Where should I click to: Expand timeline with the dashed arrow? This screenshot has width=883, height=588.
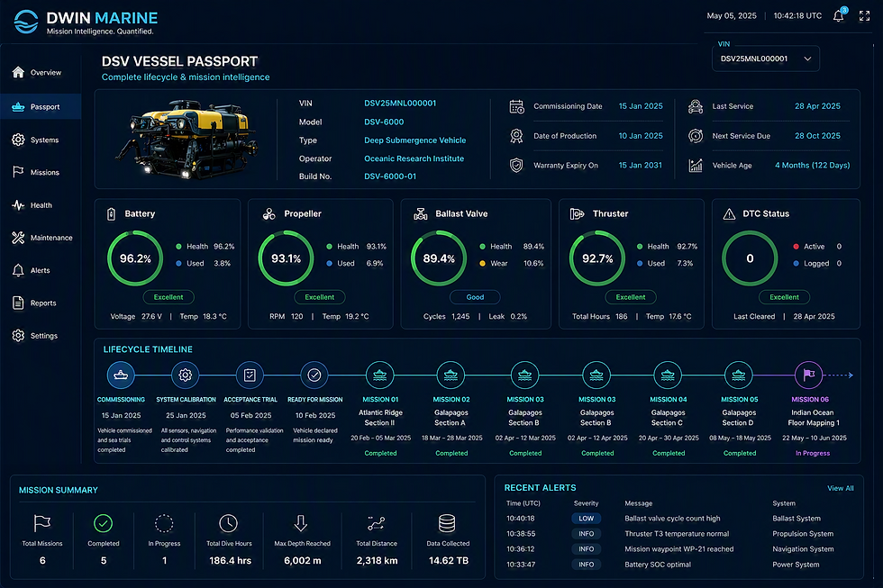click(x=842, y=375)
